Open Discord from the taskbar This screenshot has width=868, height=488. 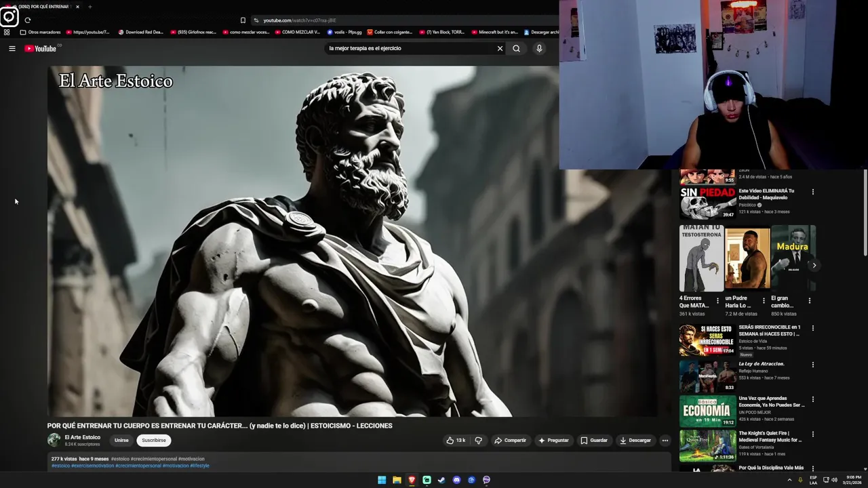(x=456, y=480)
